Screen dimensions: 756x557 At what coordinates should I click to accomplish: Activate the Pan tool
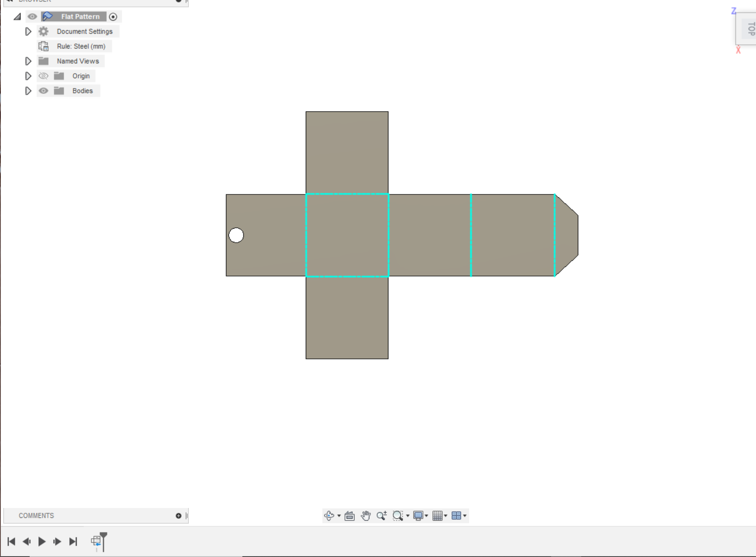(x=366, y=515)
